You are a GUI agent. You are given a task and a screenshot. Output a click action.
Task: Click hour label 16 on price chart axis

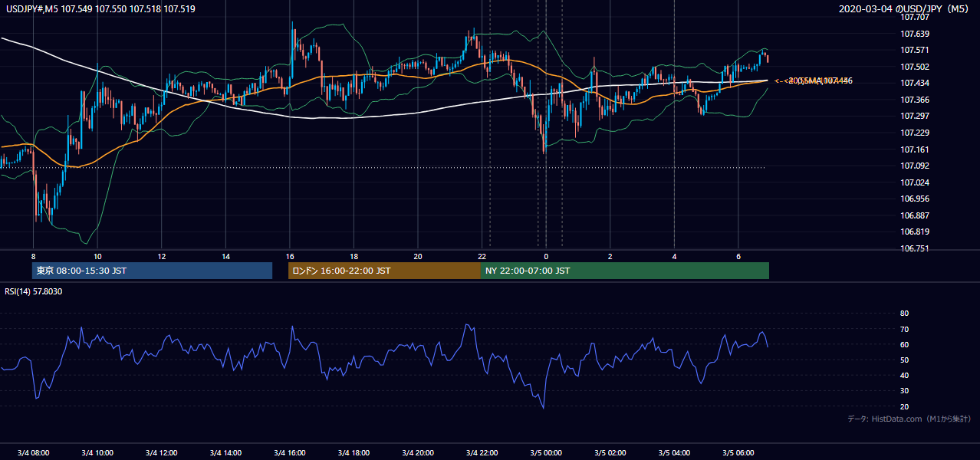coord(290,256)
